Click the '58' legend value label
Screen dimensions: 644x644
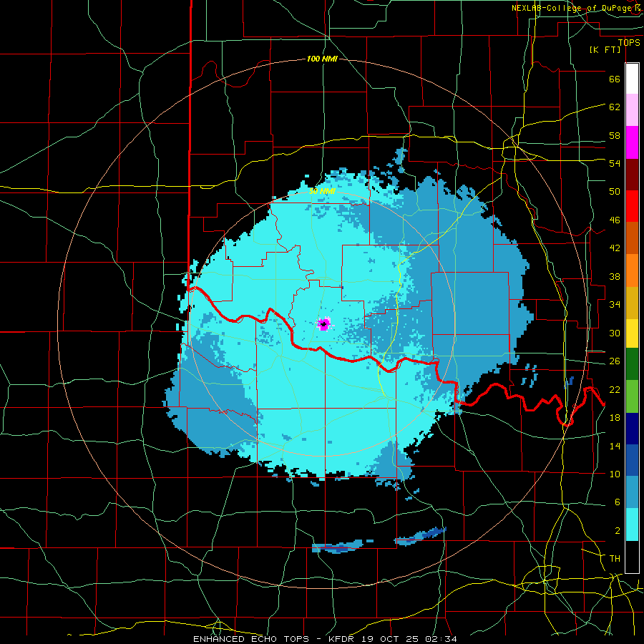click(x=615, y=135)
